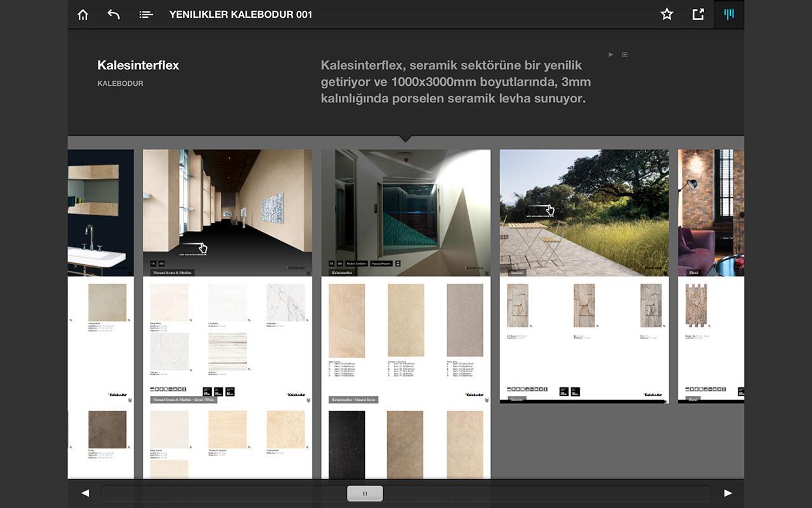Click second black size badge on Marbles page
812x508 pixels.
pyautogui.click(x=218, y=392)
